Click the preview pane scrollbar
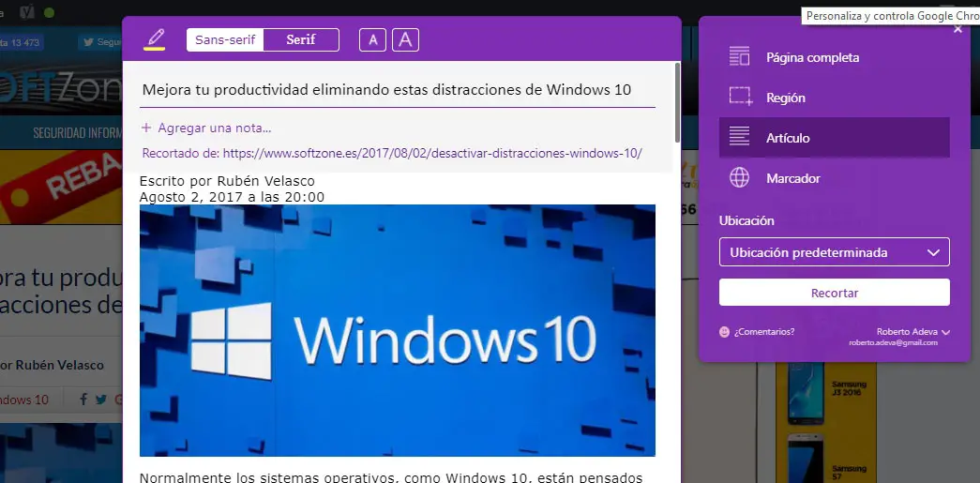Screen dimensions: 980x483 tap(677, 102)
